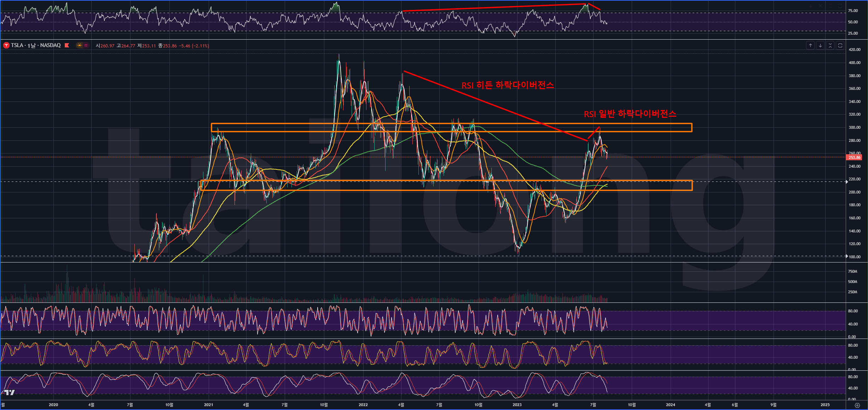
Task: Click the red 253.86 current price label
Action: pos(854,157)
